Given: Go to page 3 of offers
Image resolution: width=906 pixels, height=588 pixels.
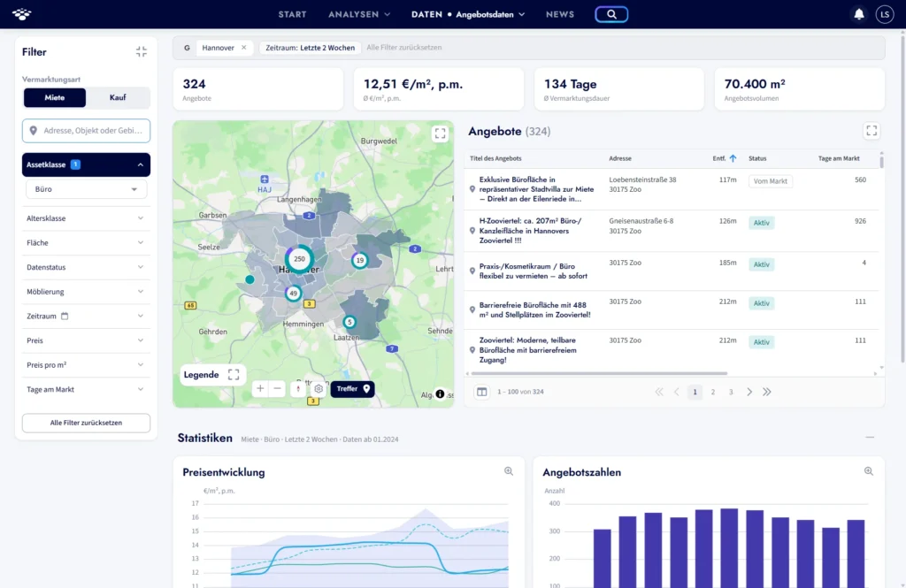Looking at the screenshot, I should (x=731, y=392).
